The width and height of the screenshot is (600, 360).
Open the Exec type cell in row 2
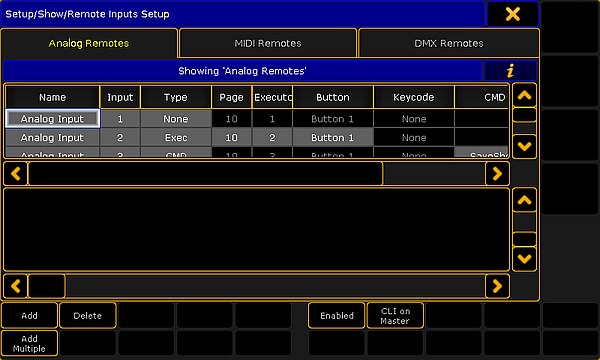point(176,137)
